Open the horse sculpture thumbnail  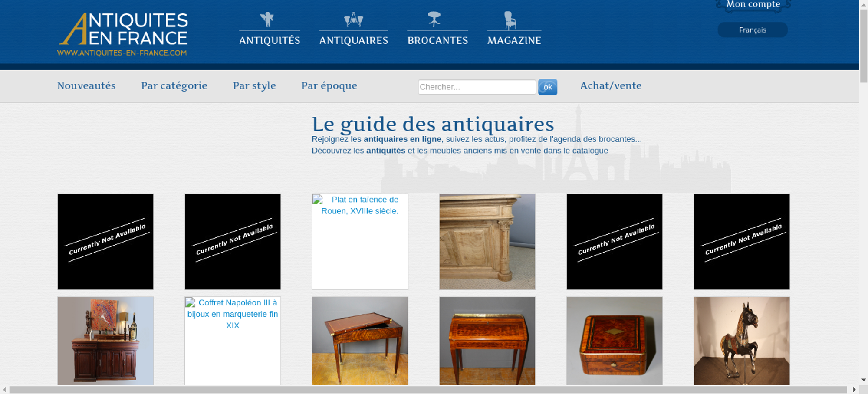coord(741,341)
